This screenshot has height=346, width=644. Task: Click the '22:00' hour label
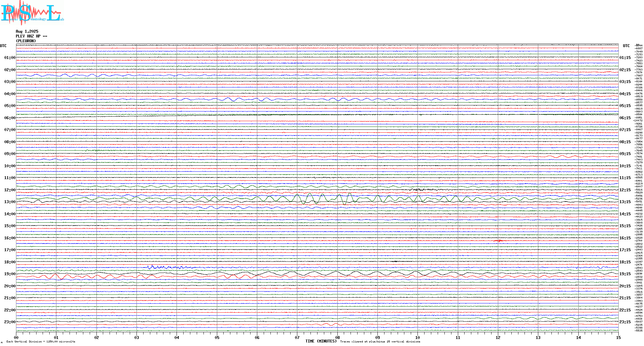[10, 310]
